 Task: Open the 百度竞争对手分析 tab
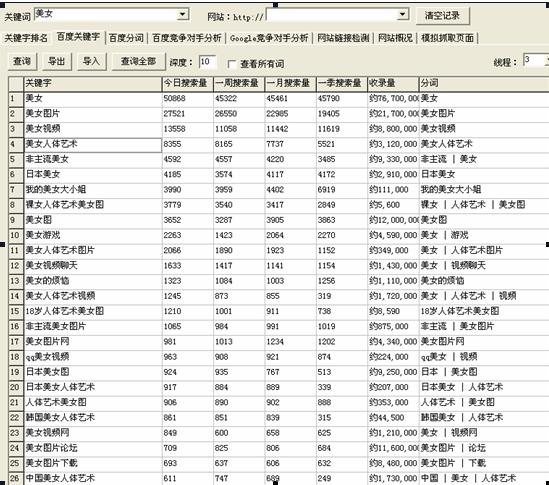tap(187, 38)
